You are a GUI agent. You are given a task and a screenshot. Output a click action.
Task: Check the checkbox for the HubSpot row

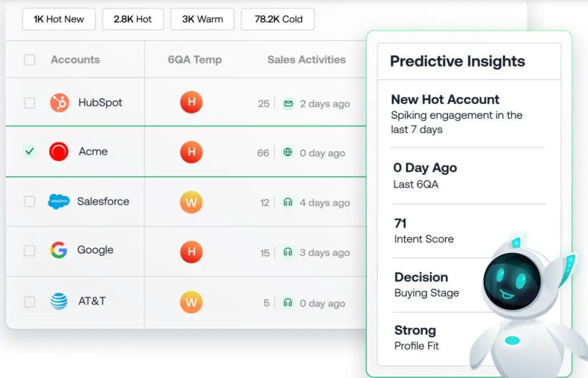click(x=29, y=102)
